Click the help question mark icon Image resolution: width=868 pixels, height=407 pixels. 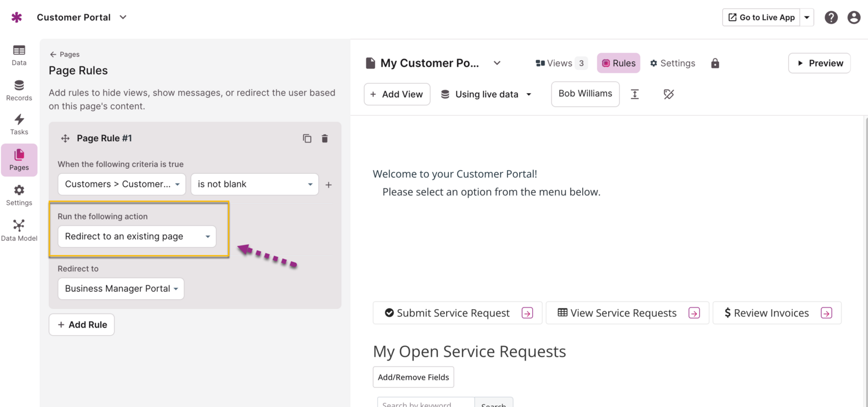tap(831, 17)
